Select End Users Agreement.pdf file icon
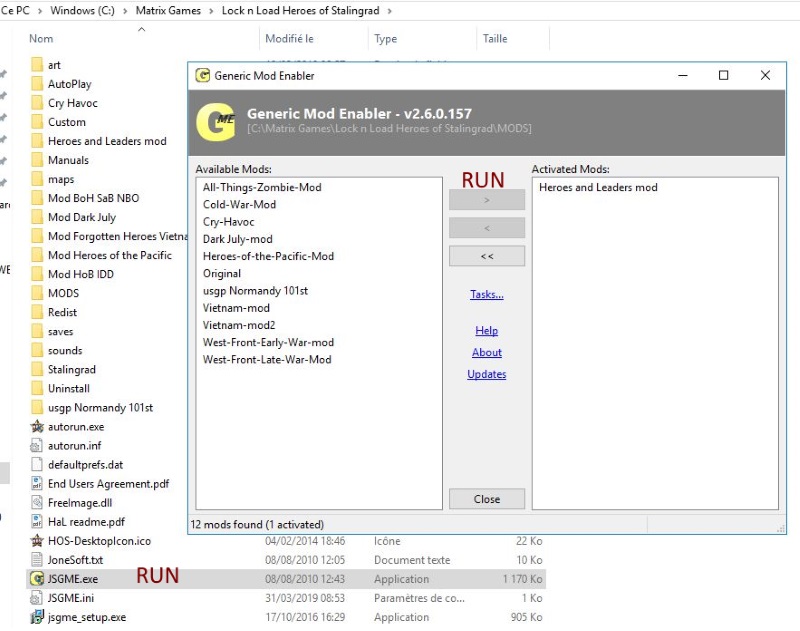This screenshot has width=800, height=631. (37, 484)
